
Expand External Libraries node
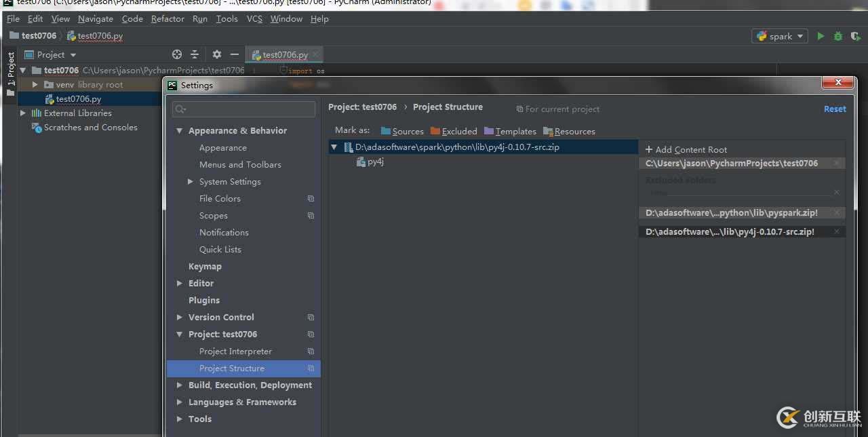click(x=22, y=113)
